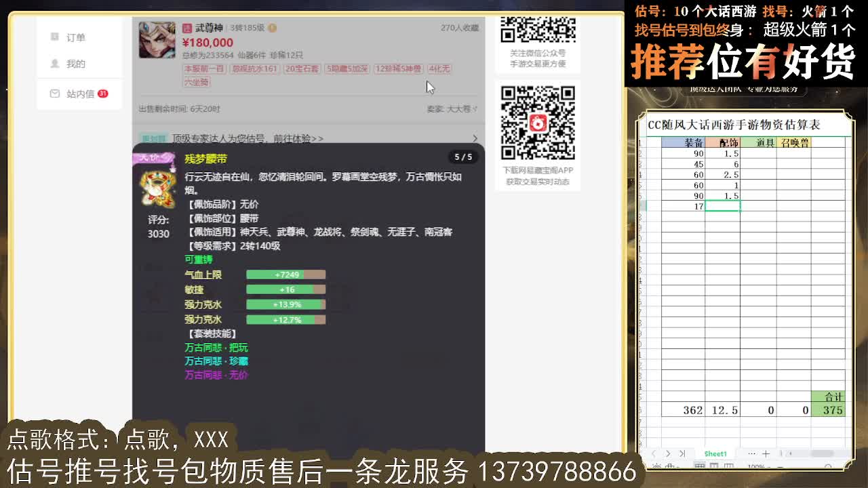
Task: Click the 忽视抗水161 tag
Action: [x=254, y=68]
